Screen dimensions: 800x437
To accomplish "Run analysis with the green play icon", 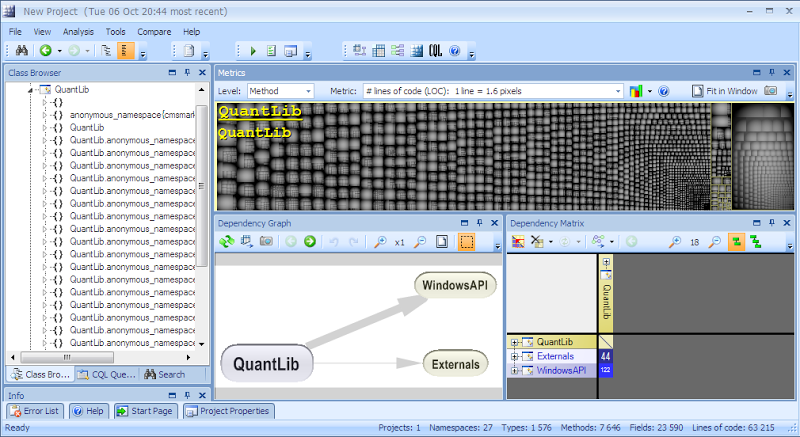I will point(253,51).
